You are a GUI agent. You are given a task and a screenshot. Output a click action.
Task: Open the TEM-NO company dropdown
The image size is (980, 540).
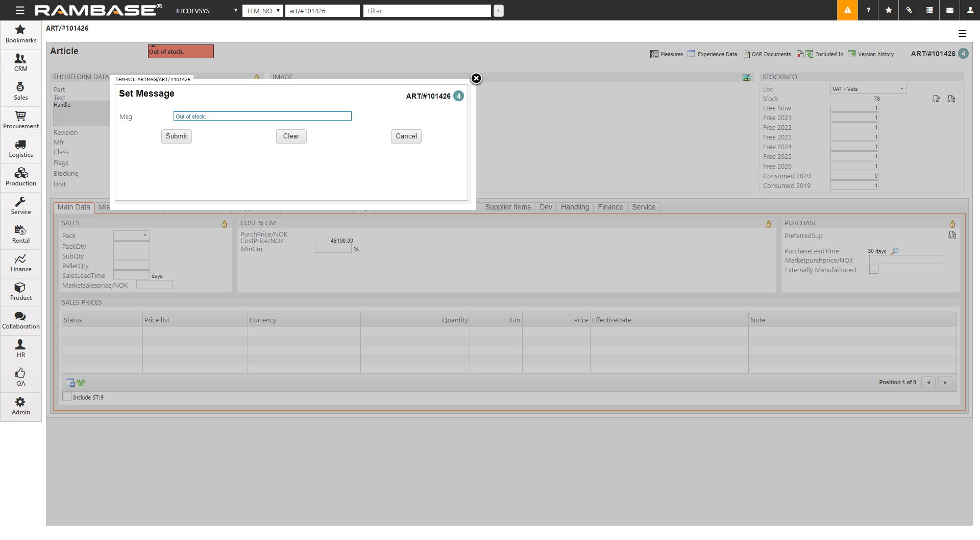click(x=262, y=11)
